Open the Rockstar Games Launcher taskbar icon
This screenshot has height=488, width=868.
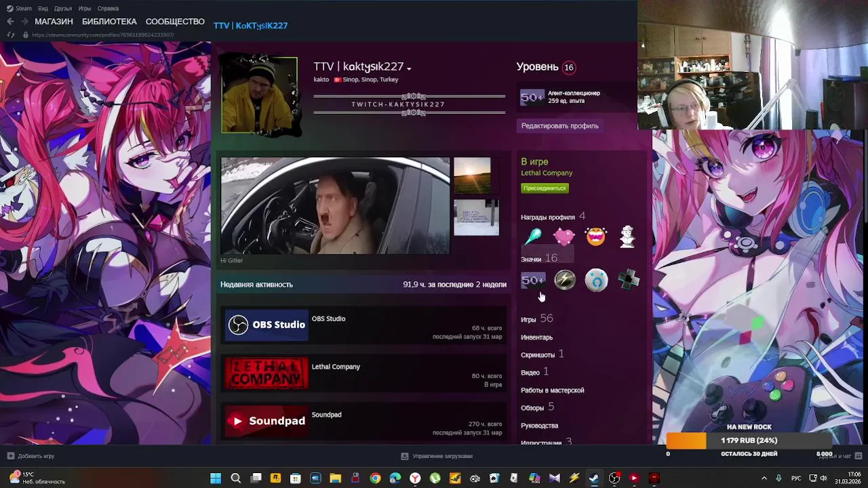pos(275,479)
